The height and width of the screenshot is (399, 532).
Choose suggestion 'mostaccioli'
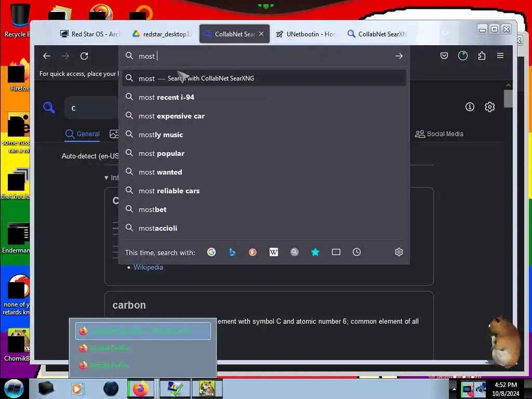pos(264,228)
